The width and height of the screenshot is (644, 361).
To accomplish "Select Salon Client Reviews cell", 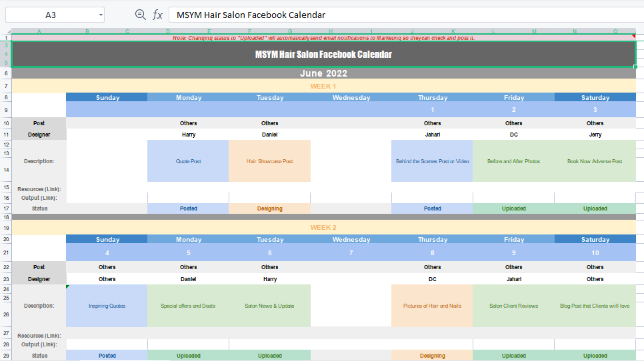I will coord(513,306).
